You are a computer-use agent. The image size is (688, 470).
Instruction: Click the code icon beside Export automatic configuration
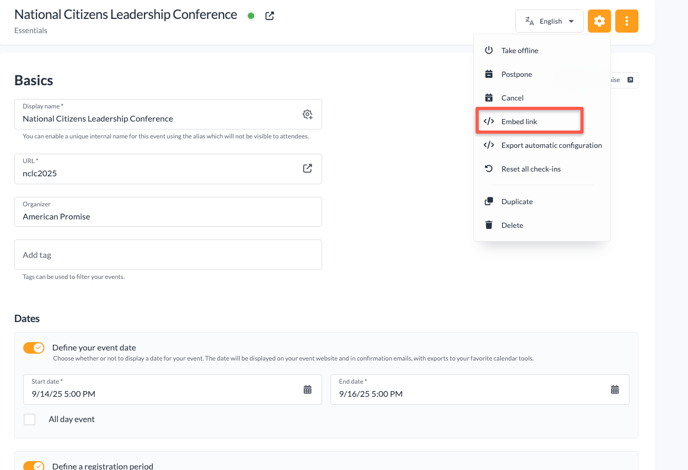coord(489,145)
